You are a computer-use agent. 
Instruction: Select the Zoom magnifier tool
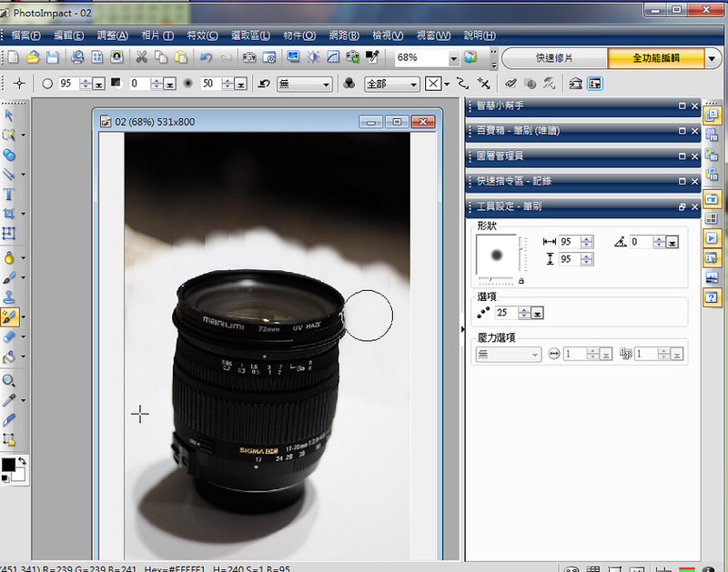[x=9, y=381]
